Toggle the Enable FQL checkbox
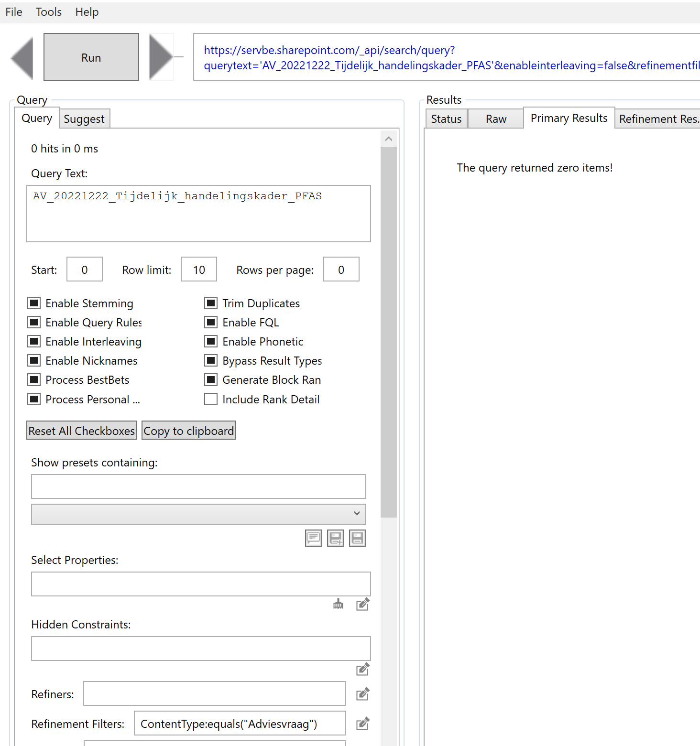The height and width of the screenshot is (746, 700). click(211, 322)
